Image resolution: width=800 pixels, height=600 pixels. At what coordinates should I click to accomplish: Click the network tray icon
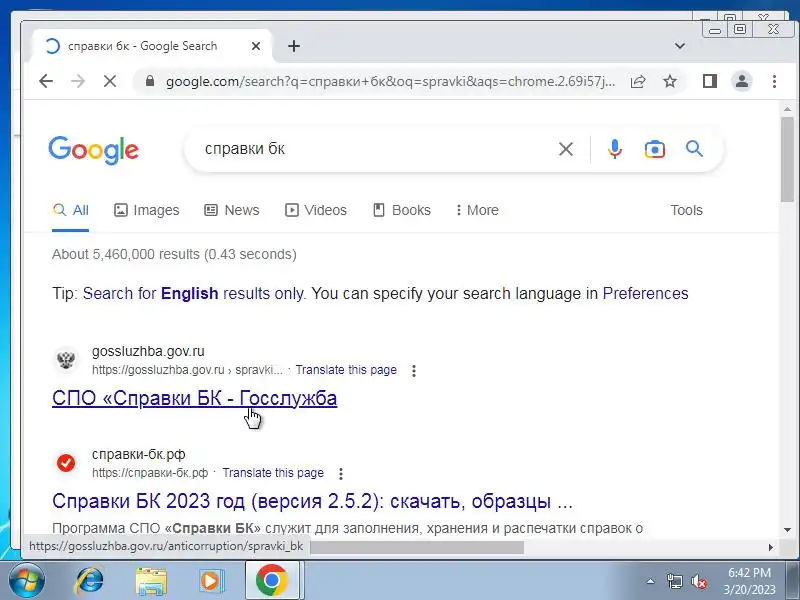pyautogui.click(x=674, y=581)
